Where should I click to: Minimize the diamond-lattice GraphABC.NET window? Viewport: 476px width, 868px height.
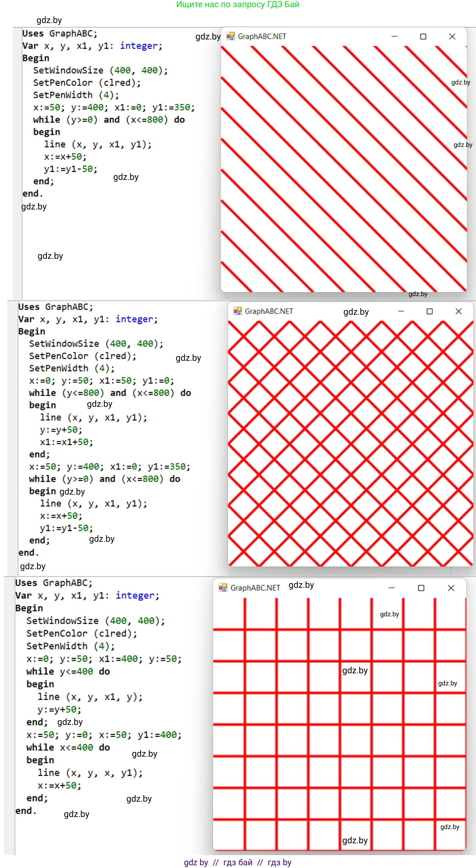coord(401,311)
